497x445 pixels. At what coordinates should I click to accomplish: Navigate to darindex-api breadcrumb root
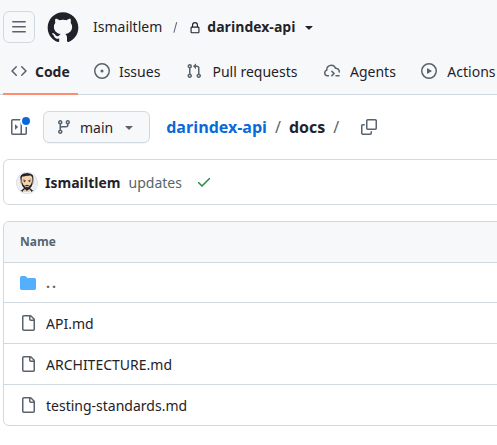click(x=217, y=127)
